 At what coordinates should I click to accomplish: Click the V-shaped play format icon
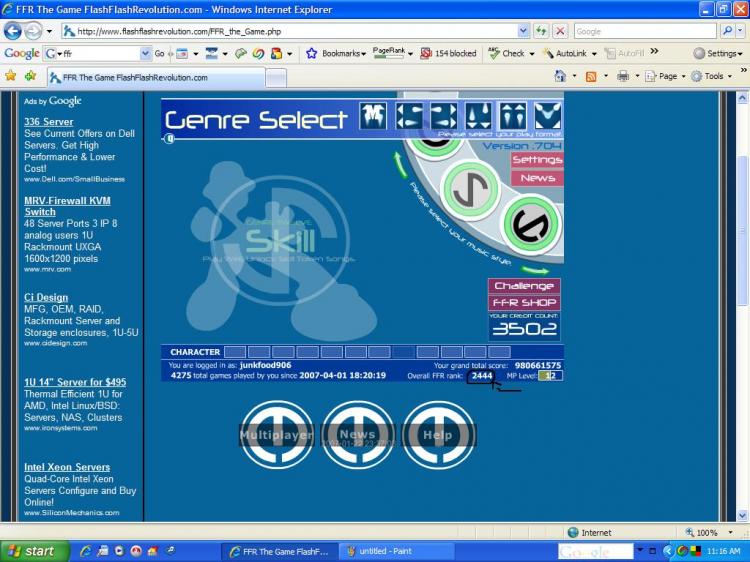point(547,116)
